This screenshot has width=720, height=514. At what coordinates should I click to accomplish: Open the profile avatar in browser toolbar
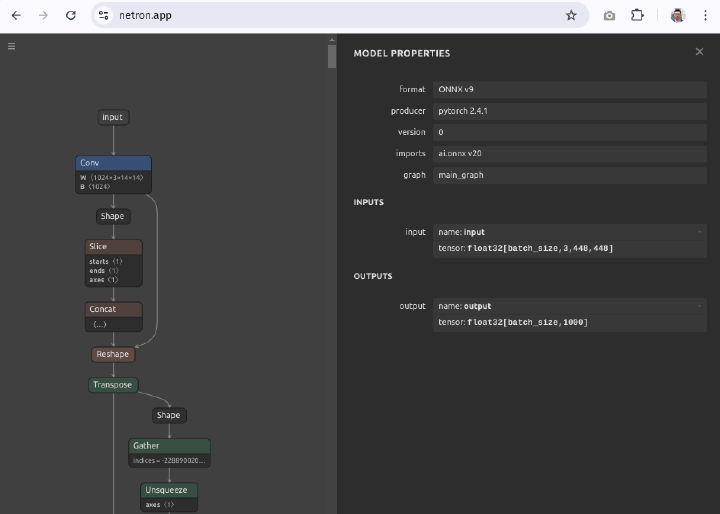click(x=678, y=15)
